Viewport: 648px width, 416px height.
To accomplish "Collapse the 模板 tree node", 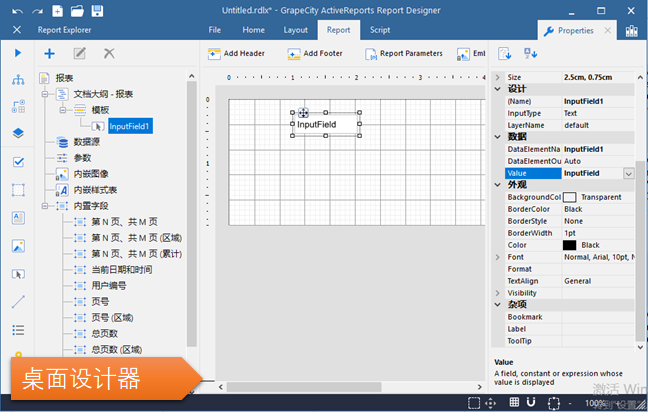I will point(62,110).
